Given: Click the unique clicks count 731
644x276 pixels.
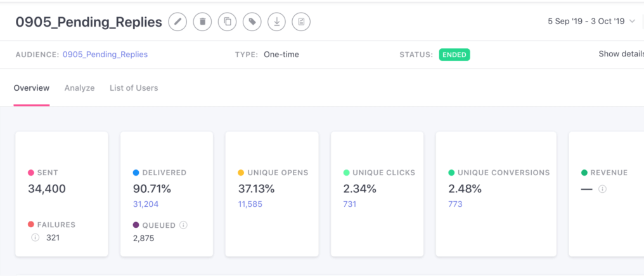Looking at the screenshot, I should click(350, 204).
